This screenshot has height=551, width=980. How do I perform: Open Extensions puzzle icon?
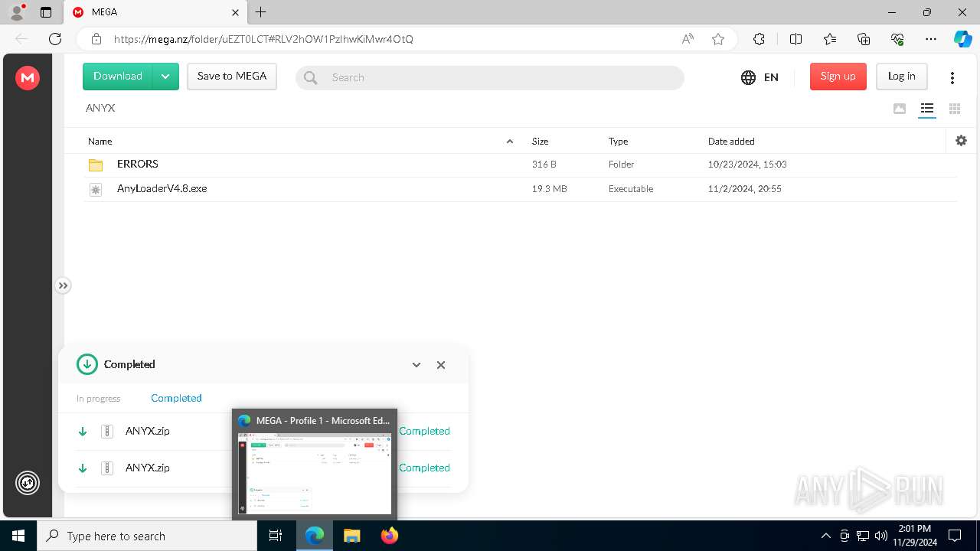[x=759, y=39]
